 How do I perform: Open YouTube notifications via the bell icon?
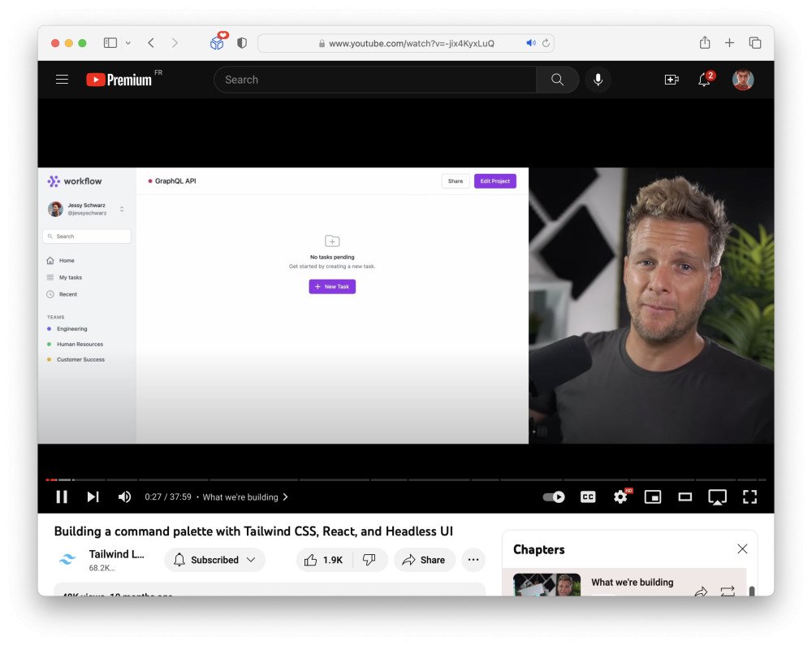[703, 80]
